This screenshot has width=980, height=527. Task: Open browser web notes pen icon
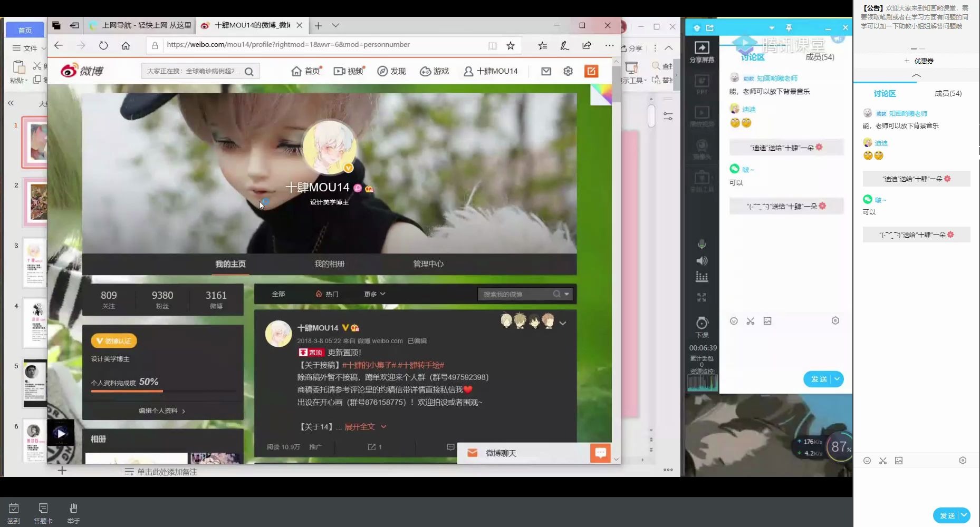tap(564, 46)
